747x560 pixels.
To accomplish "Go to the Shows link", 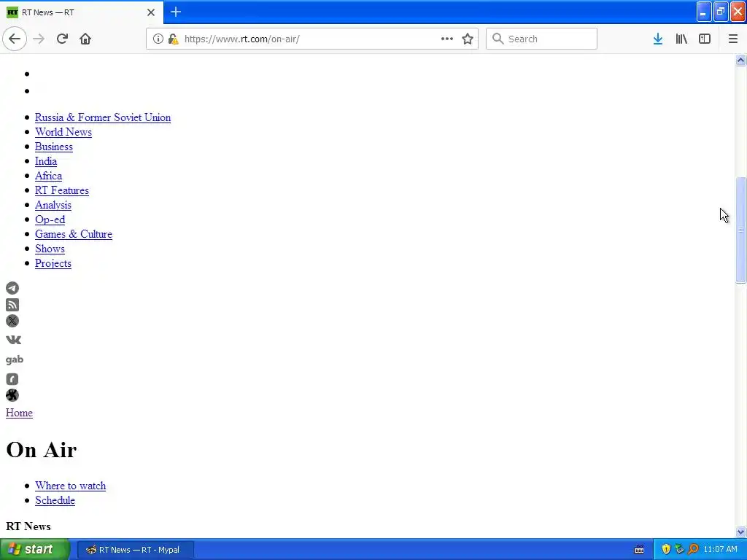I will click(50, 249).
